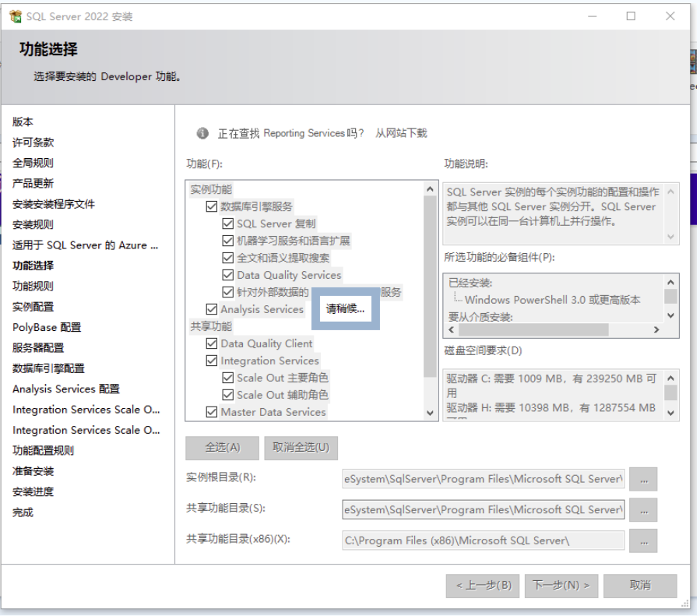This screenshot has height=616, width=700.
Task: Maximize the SQL Server 2022 setup window
Action: 631,16
